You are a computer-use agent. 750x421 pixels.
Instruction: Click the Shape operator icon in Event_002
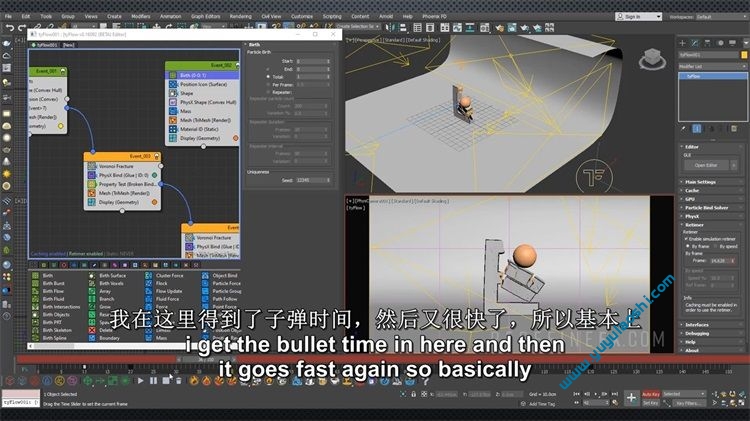(173, 93)
